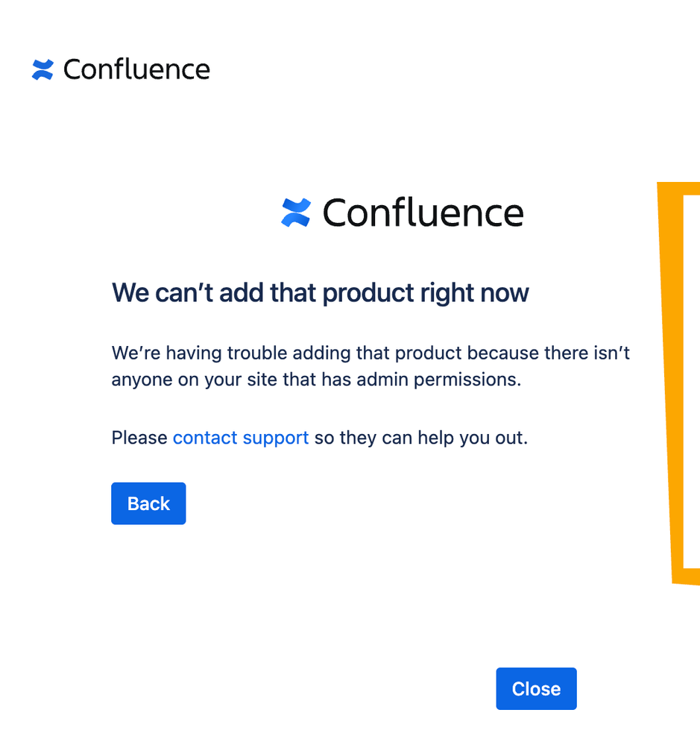Click the word support in the blue link

point(275,438)
